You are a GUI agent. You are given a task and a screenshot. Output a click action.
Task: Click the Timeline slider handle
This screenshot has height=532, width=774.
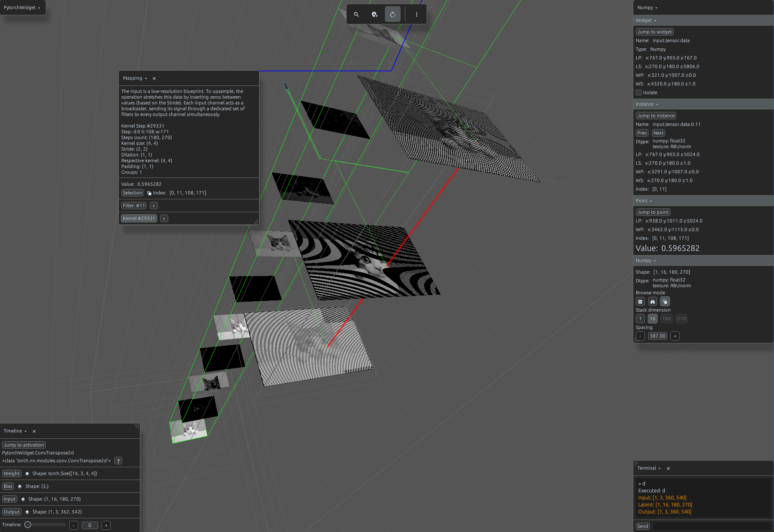tap(28, 525)
